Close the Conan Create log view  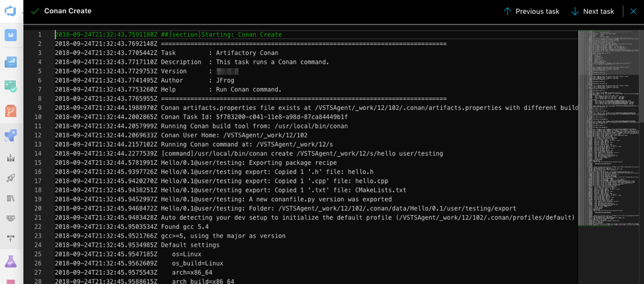click(x=633, y=11)
